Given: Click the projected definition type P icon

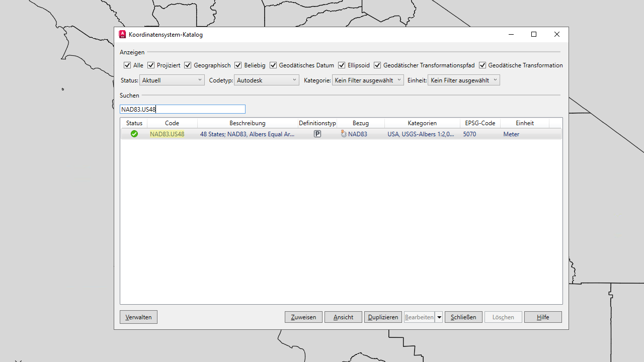Looking at the screenshot, I should [317, 134].
